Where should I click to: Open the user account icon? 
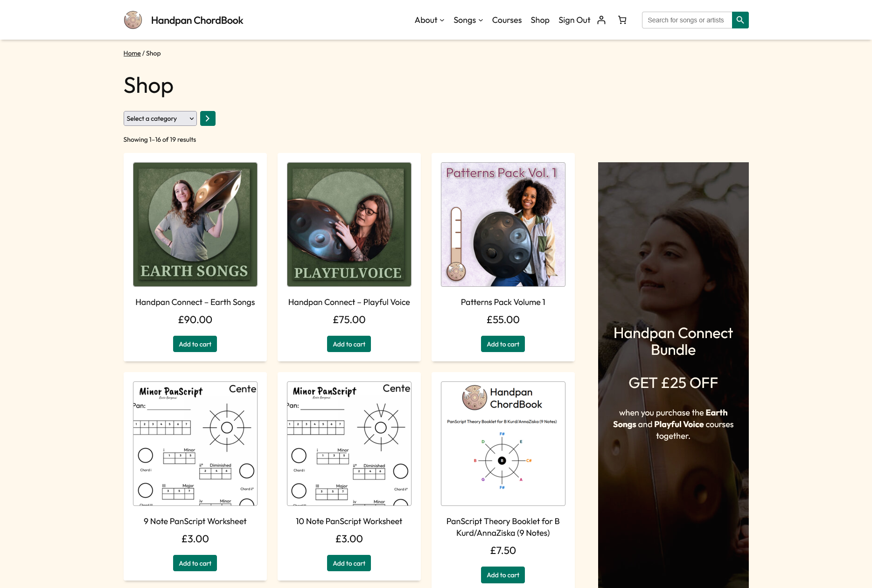click(x=601, y=20)
